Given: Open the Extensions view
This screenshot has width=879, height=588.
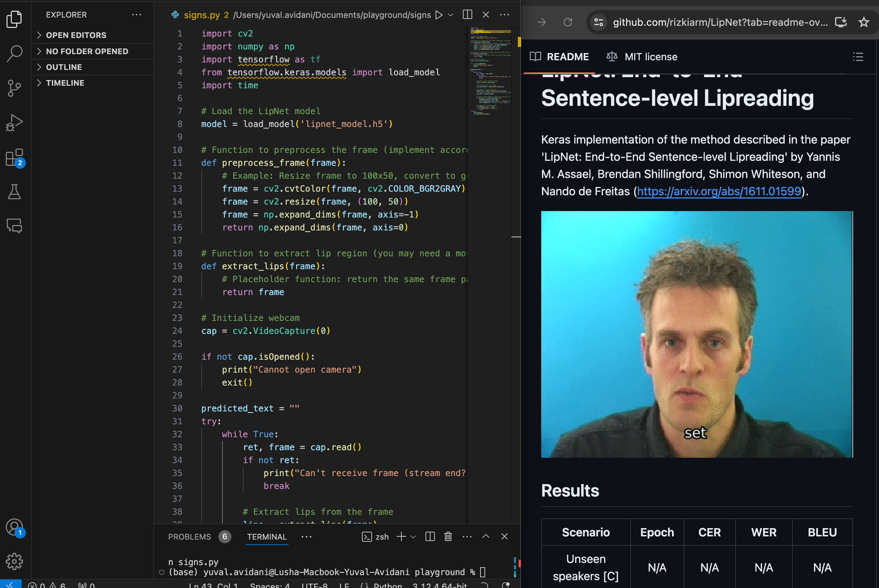Looking at the screenshot, I should point(15,157).
